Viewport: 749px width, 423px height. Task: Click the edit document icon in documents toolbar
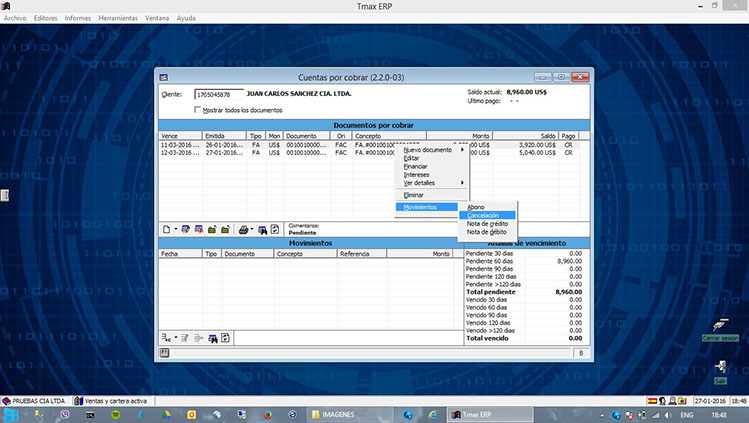point(186,230)
